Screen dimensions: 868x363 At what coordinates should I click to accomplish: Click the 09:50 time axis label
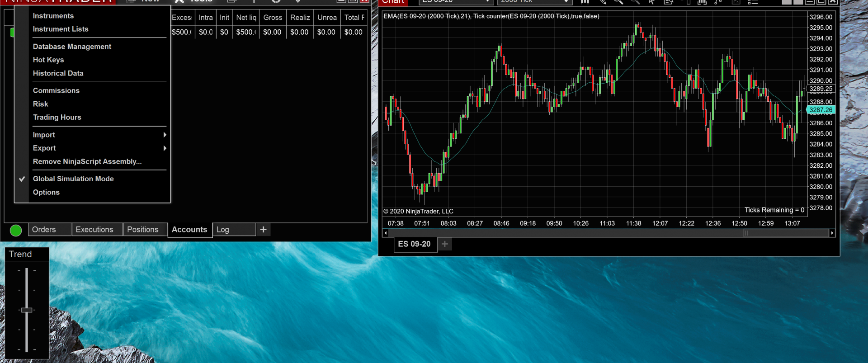(554, 223)
